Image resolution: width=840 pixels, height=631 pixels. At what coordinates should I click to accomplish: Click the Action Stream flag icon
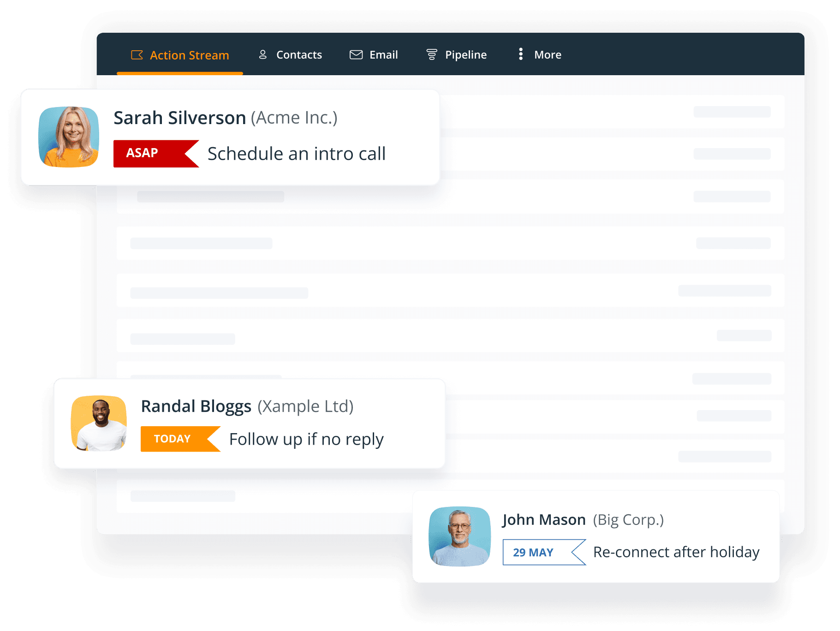coord(137,55)
